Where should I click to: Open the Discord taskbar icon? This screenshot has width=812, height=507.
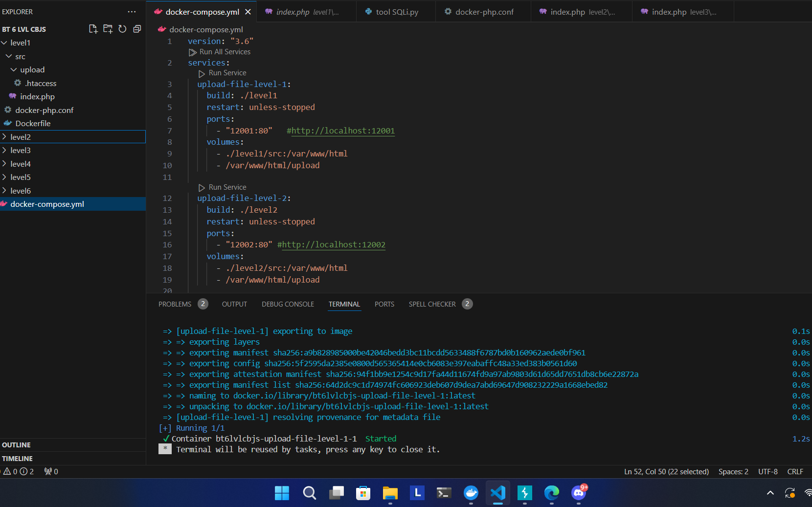click(x=579, y=493)
